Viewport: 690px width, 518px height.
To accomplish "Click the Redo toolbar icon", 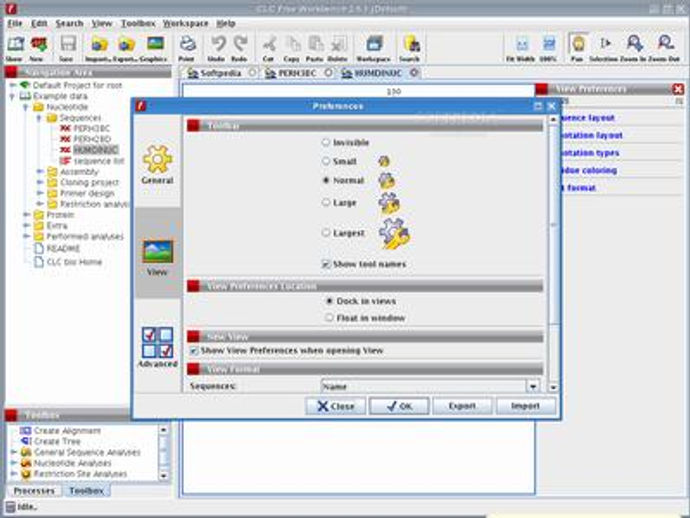I will pyautogui.click(x=239, y=48).
